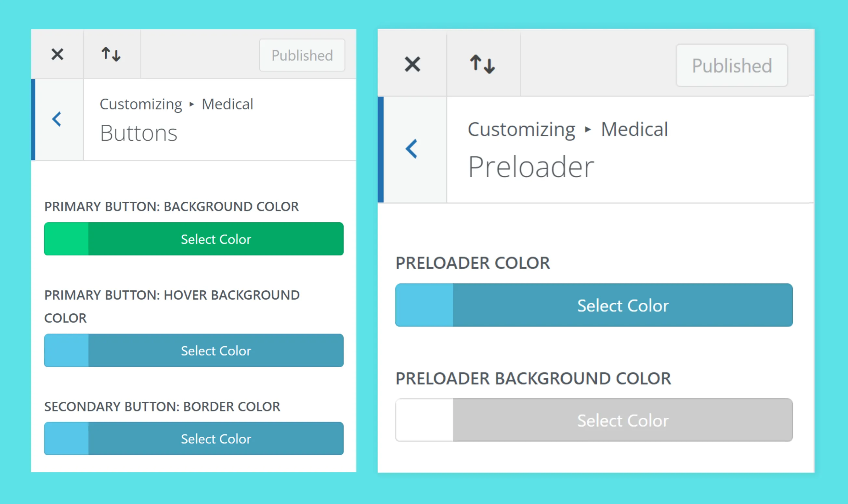Click the Preloader section heading
The width and height of the screenshot is (848, 504).
530,167
